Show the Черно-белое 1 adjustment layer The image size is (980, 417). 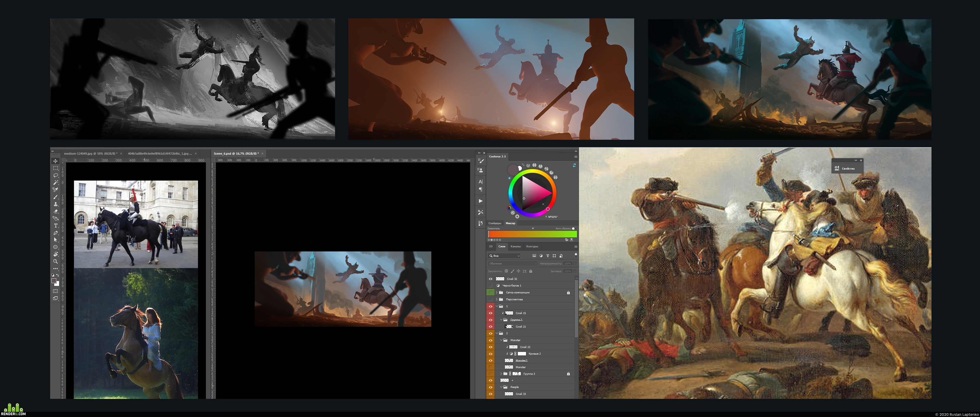click(490, 286)
